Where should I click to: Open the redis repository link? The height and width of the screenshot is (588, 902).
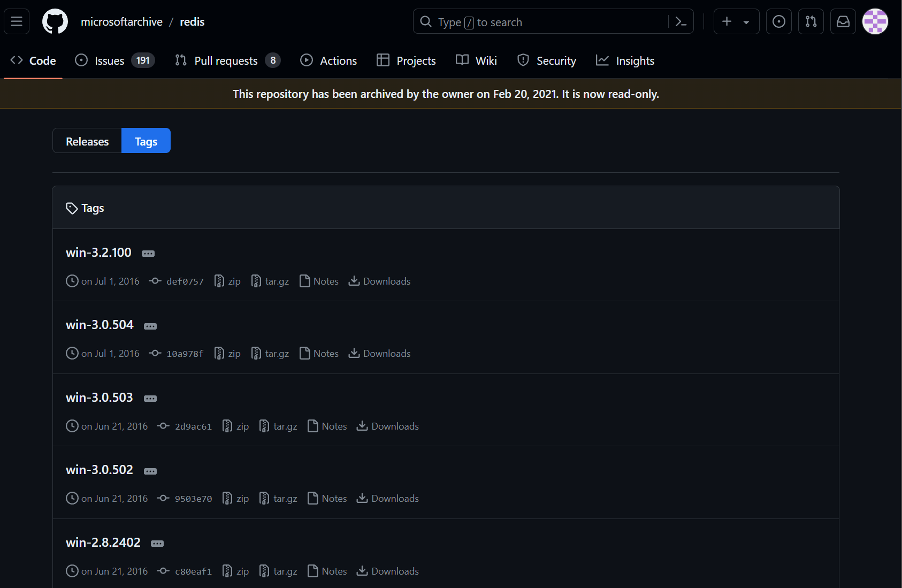pyautogui.click(x=192, y=22)
